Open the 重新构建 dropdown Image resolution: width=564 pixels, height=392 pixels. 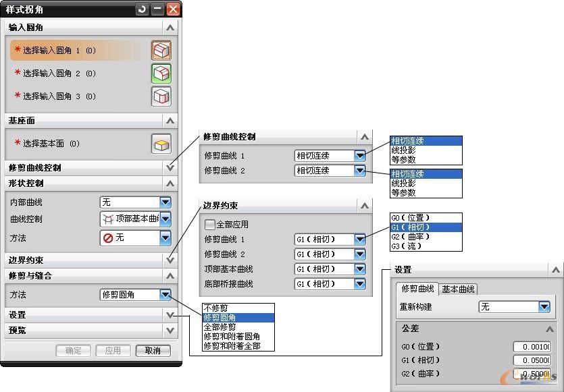544,307
